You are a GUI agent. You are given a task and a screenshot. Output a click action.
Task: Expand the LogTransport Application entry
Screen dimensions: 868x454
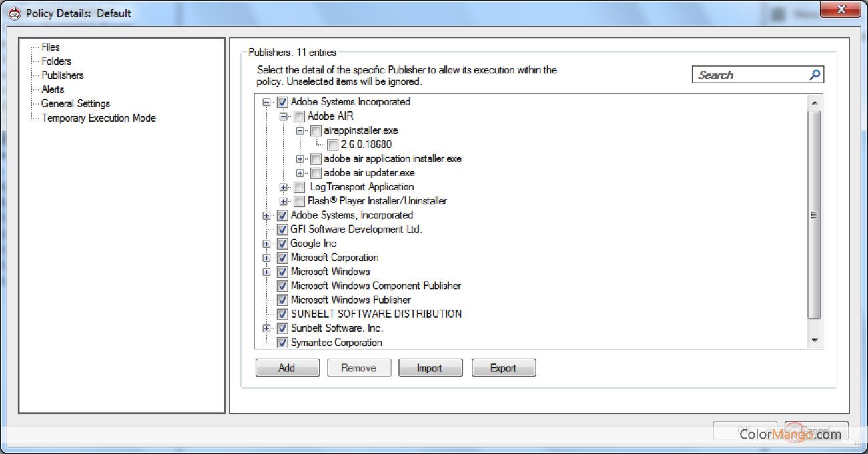click(284, 186)
